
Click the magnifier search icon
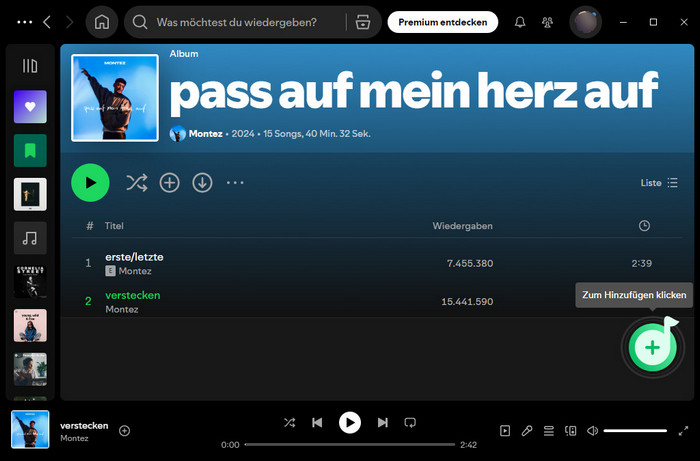pos(140,22)
